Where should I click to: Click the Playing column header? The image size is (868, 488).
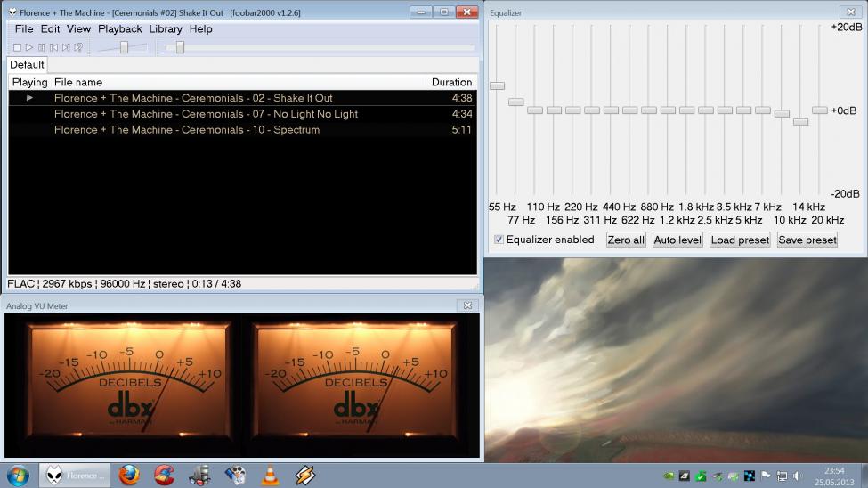pyautogui.click(x=30, y=82)
